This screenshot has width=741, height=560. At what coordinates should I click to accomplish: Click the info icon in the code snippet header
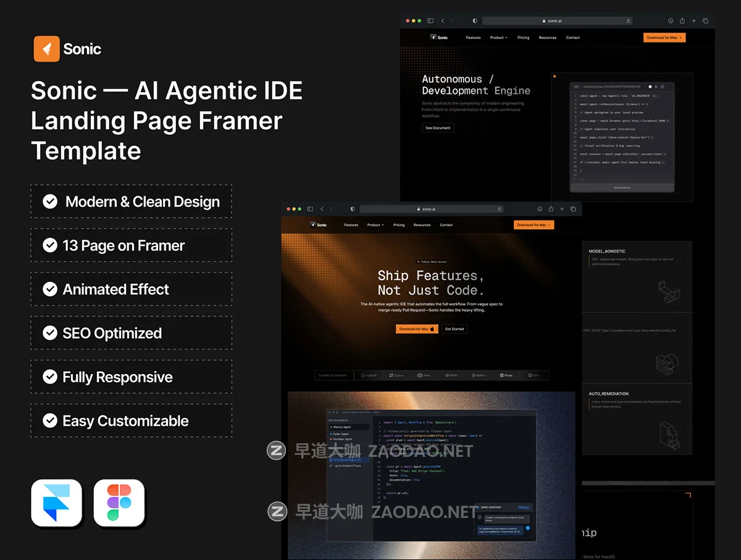pyautogui.click(x=663, y=86)
